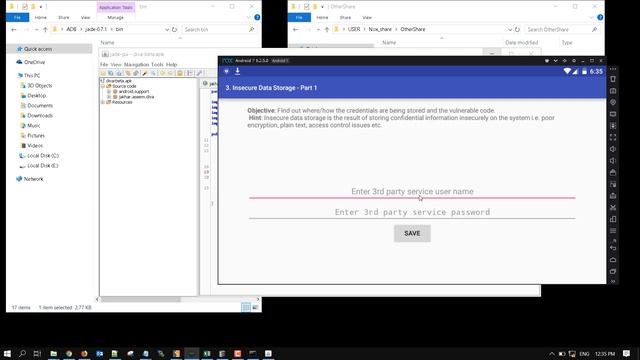
Task: Go up one folder level in the bin window
Action: 45,29
